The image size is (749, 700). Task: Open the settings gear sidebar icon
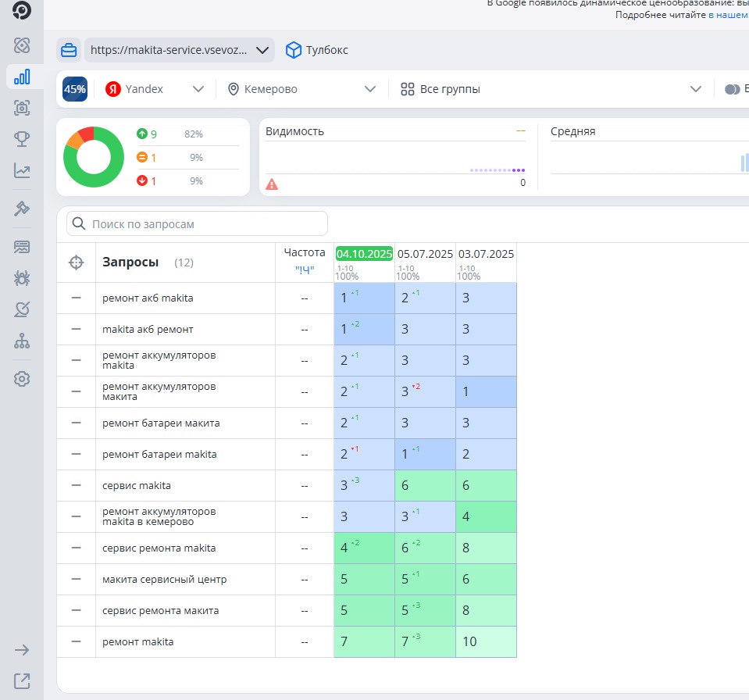[22, 379]
